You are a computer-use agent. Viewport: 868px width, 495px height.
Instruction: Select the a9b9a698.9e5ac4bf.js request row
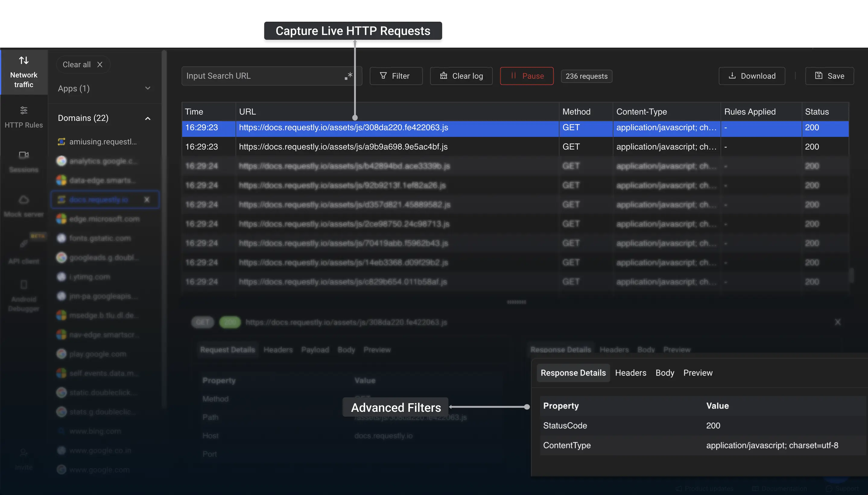(343, 147)
